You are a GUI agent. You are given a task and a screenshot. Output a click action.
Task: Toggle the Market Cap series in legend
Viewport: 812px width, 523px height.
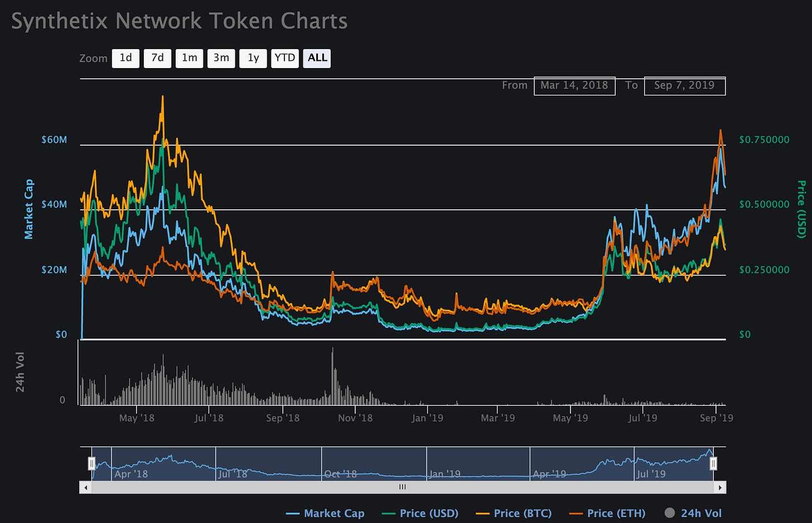click(325, 513)
